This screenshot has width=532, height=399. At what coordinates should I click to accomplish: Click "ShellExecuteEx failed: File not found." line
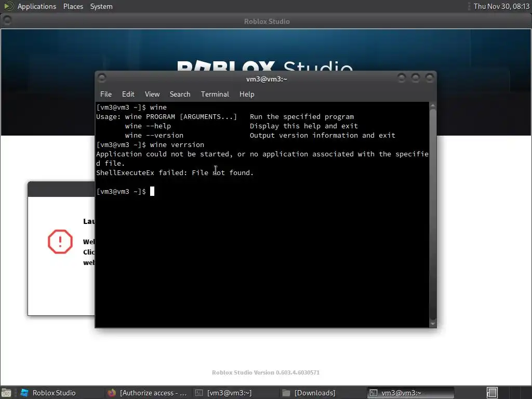click(175, 172)
